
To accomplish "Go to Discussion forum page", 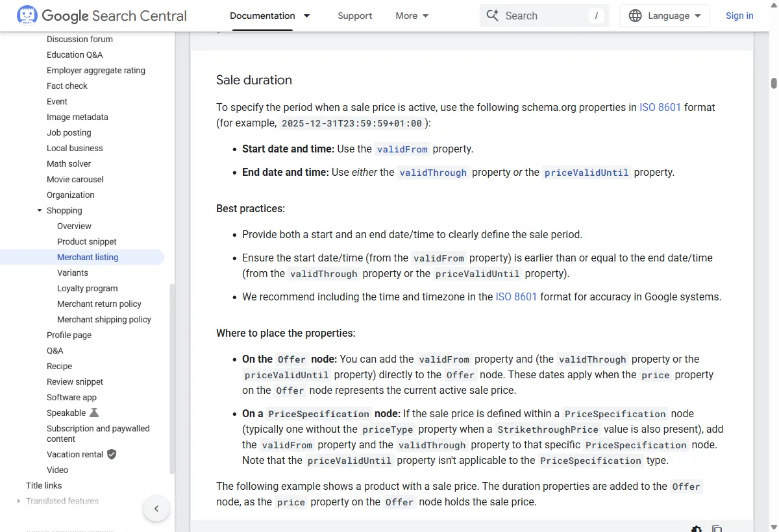I will (x=80, y=39).
